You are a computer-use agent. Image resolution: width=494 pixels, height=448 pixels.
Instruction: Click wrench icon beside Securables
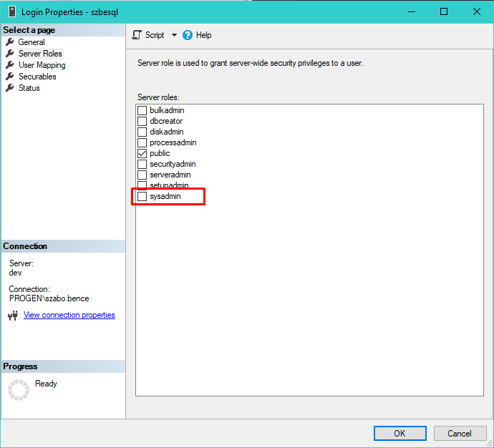tap(10, 76)
